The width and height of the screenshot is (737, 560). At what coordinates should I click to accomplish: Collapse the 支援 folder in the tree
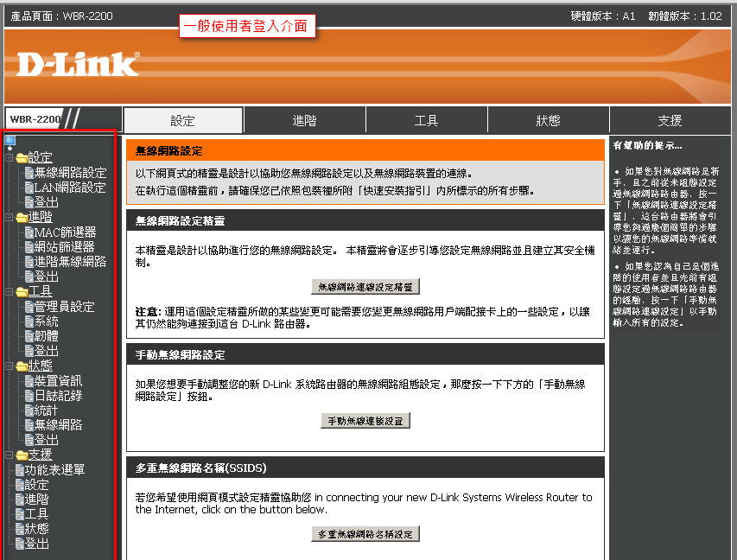[x=9, y=455]
